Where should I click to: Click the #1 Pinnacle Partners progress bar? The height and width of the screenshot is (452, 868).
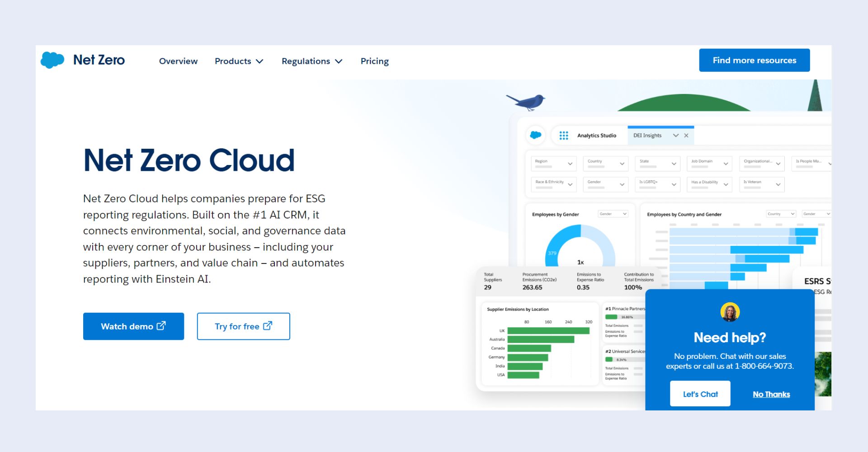[x=625, y=317]
